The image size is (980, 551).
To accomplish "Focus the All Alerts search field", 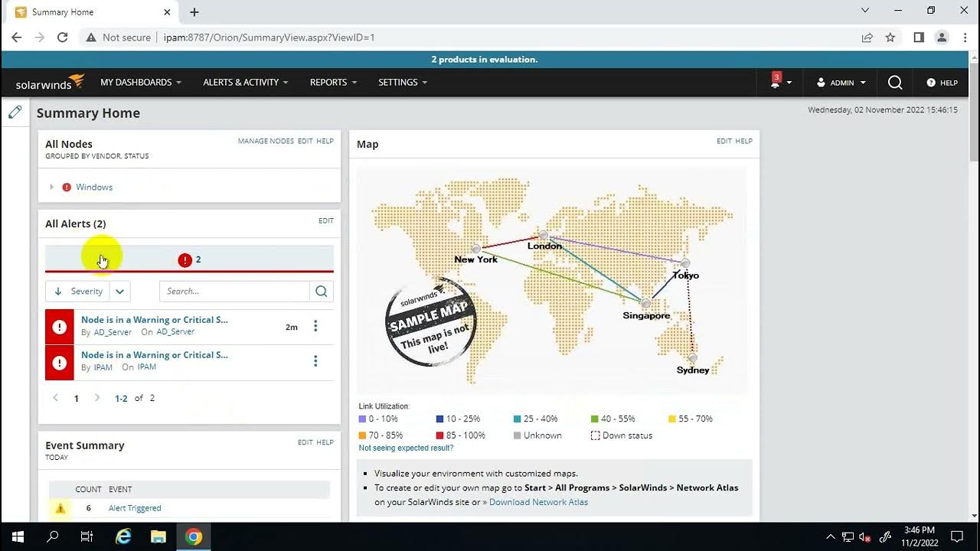I will pos(235,291).
